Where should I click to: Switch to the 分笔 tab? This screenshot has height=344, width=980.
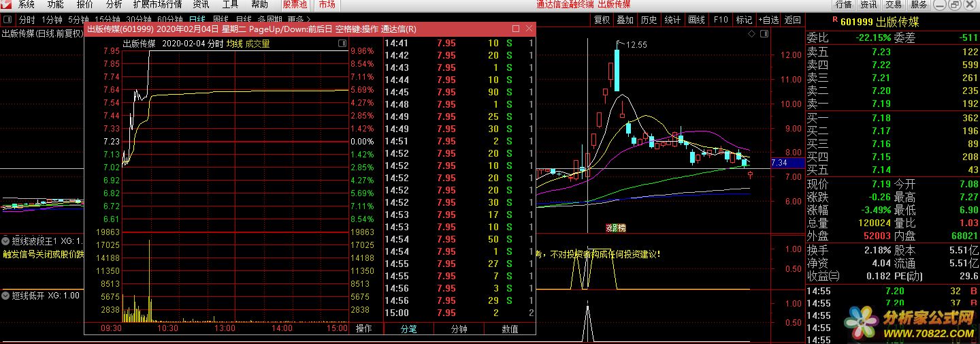[409, 329]
